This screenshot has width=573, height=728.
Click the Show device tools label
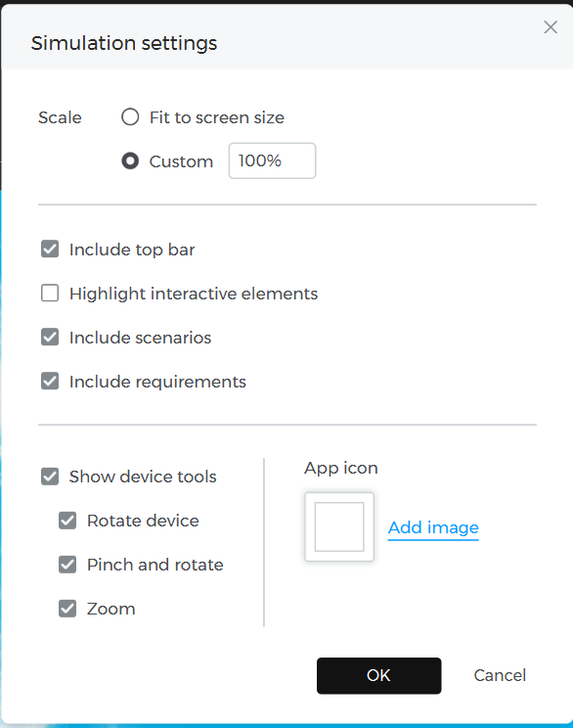pyautogui.click(x=143, y=477)
